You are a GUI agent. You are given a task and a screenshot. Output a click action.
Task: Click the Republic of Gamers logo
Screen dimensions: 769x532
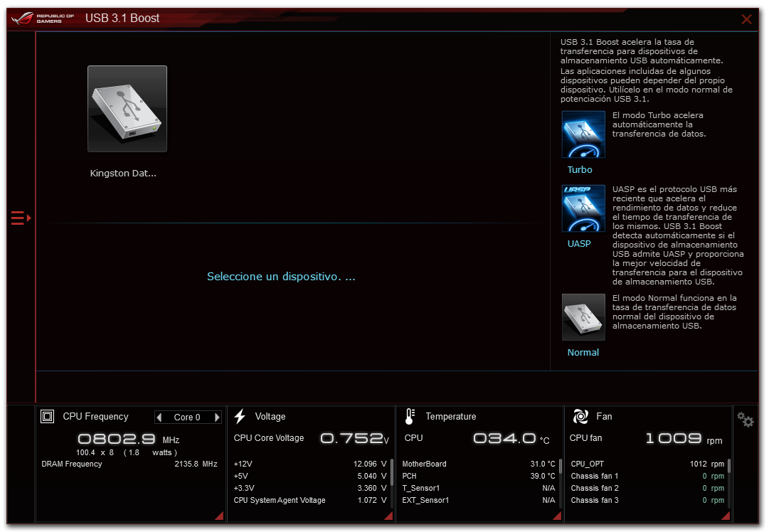point(42,18)
